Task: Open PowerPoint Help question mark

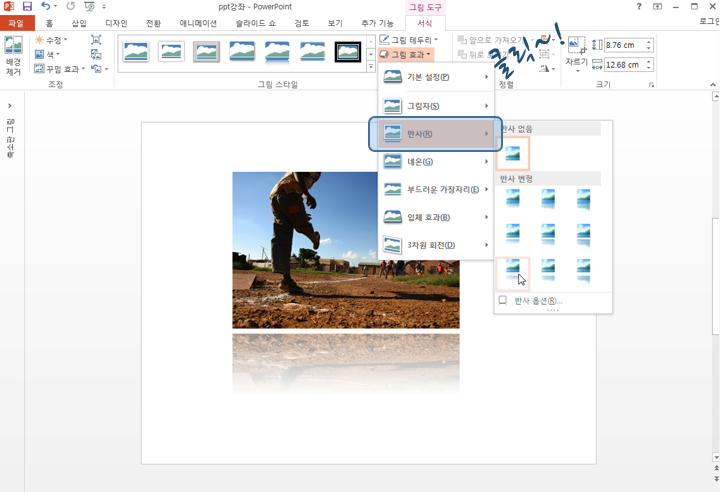Action: click(639, 6)
